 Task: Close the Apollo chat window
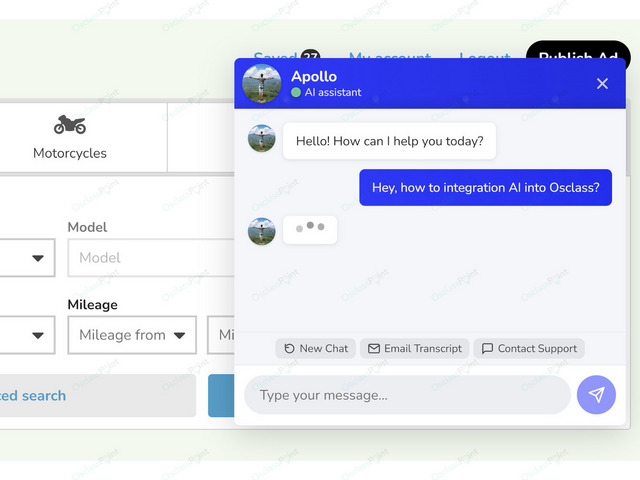pyautogui.click(x=602, y=84)
